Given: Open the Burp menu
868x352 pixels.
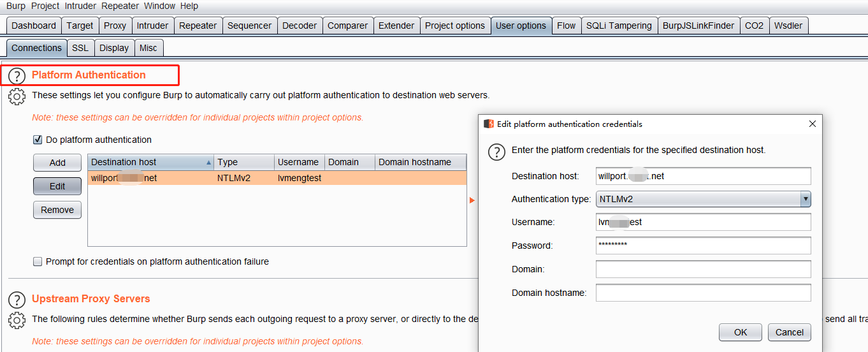Looking at the screenshot, I should click(x=17, y=6).
